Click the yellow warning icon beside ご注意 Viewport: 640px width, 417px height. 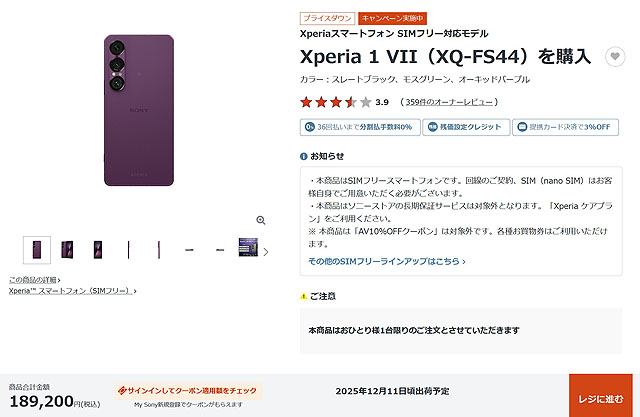coord(303,296)
